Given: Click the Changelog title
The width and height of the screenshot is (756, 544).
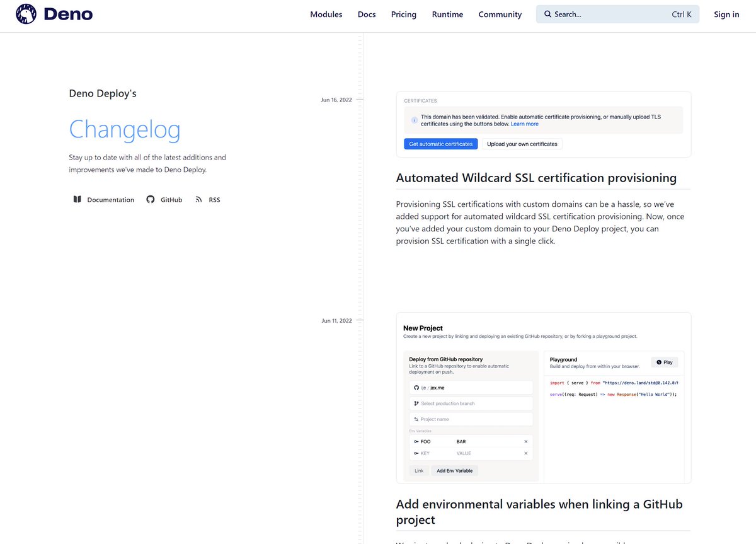Looking at the screenshot, I should pyautogui.click(x=125, y=129).
